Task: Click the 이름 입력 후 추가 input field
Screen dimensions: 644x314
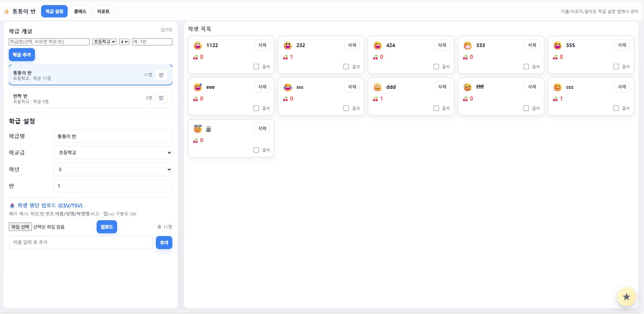Action: point(81,242)
